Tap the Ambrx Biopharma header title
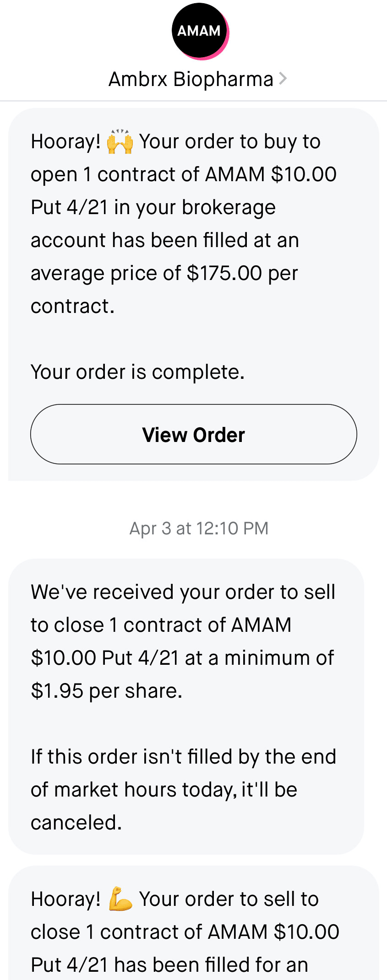The width and height of the screenshot is (387, 980). [x=191, y=79]
